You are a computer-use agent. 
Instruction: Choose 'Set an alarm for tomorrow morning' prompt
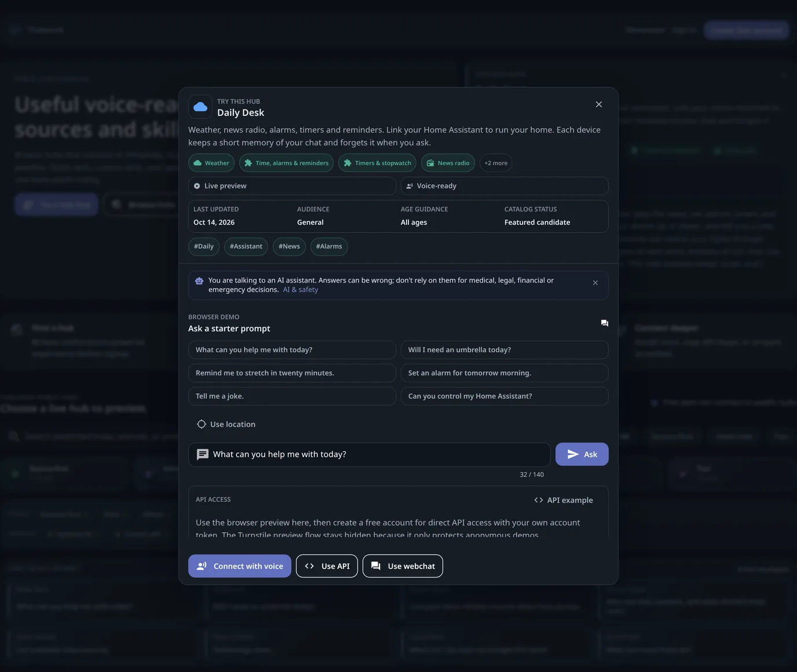click(x=504, y=373)
